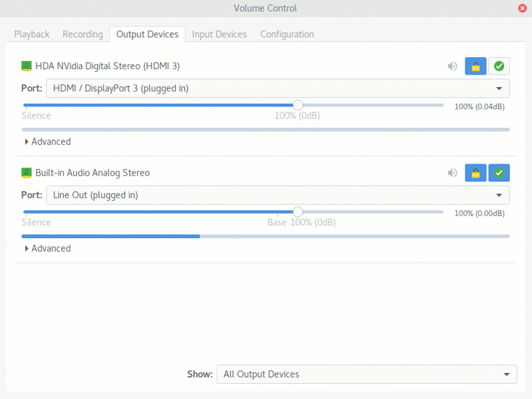Toggle the Built-in Audio fallback checkmark button

tap(499, 173)
